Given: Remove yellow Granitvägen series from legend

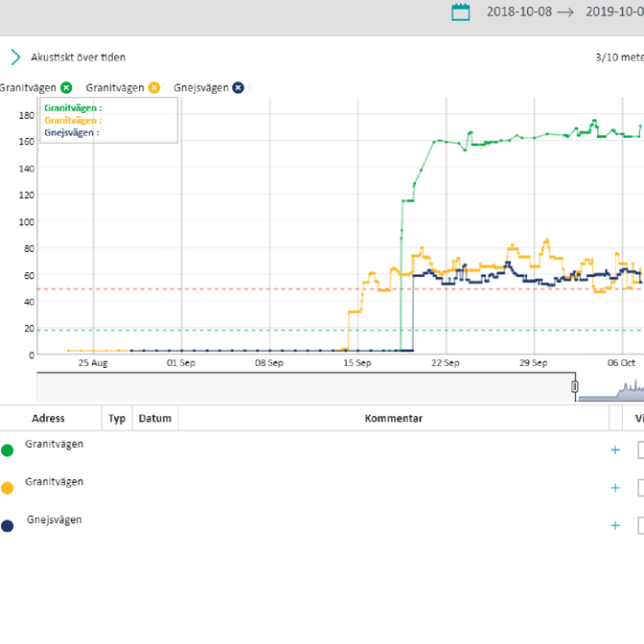Looking at the screenshot, I should (152, 87).
